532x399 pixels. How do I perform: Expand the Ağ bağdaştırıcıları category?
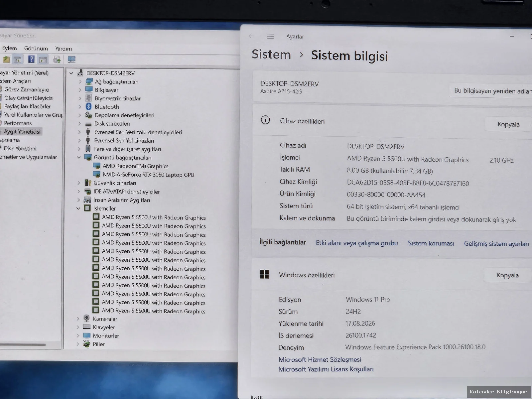point(80,81)
